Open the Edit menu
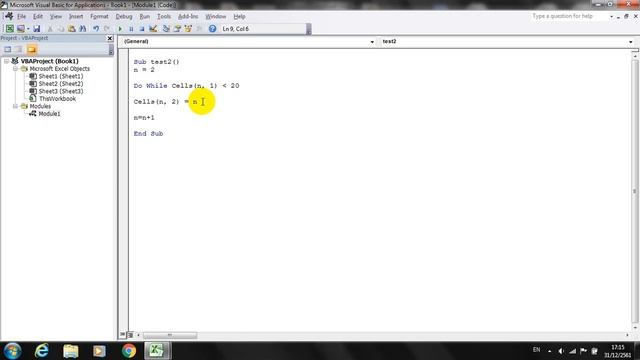The height and width of the screenshot is (360, 640). 38,16
